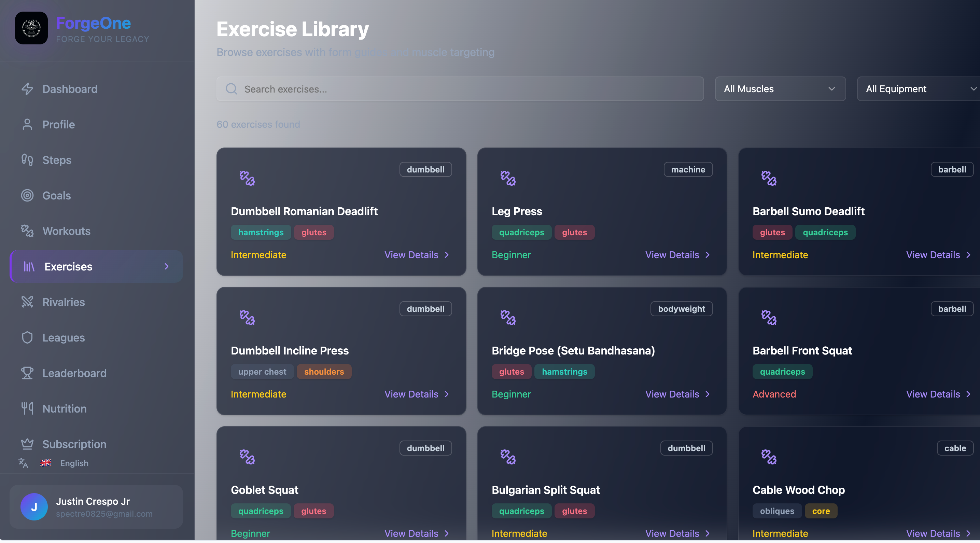Click the ForgeOne logo icon

pyautogui.click(x=31, y=28)
